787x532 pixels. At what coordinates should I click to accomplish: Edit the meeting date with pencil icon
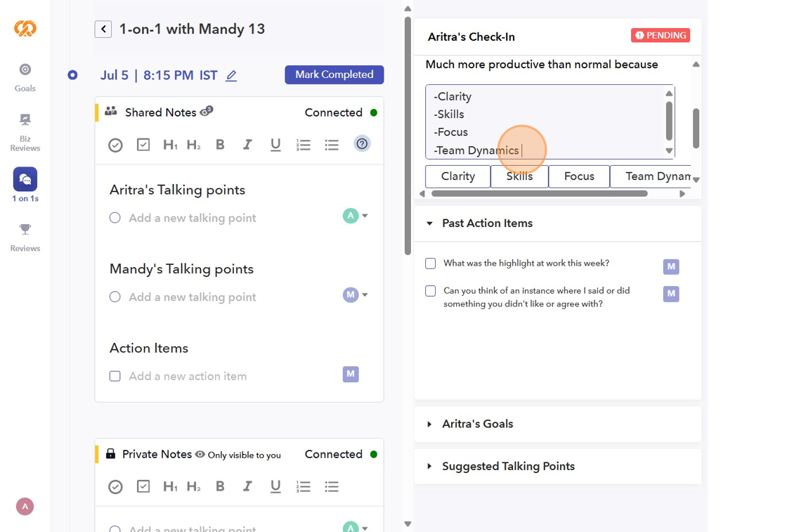(231, 76)
